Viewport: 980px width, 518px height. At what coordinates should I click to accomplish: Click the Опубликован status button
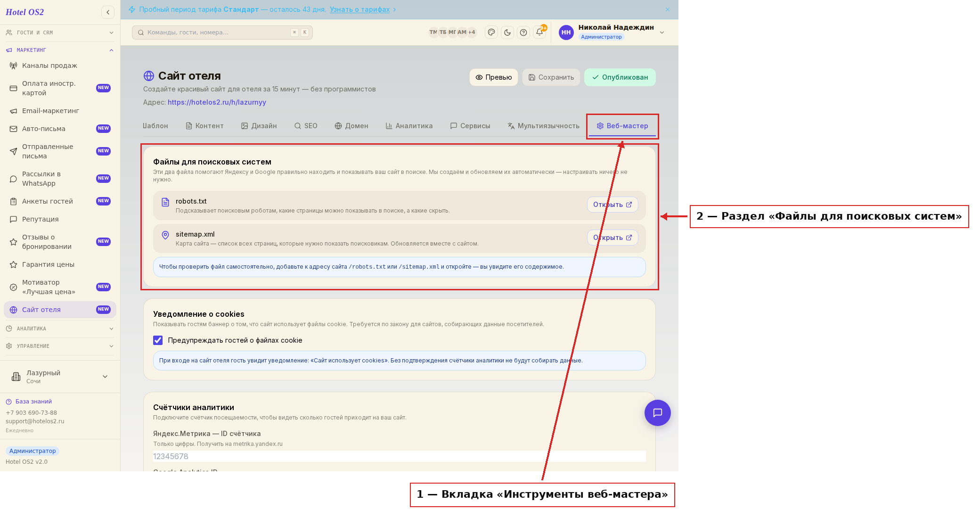pos(620,77)
